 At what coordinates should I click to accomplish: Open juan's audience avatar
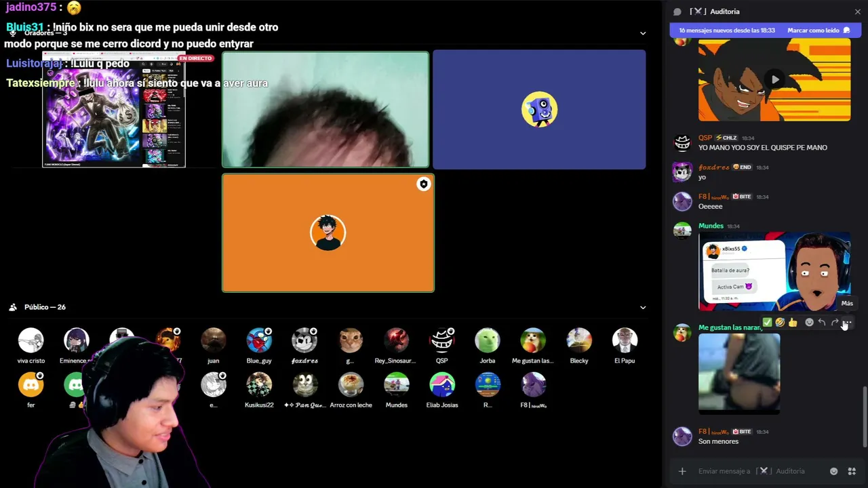(x=213, y=340)
